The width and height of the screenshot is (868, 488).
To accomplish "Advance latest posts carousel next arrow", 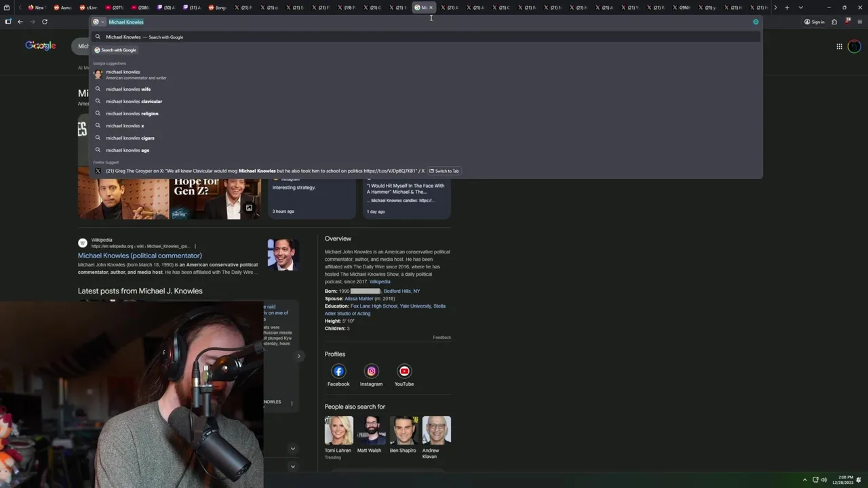I will pos(298,356).
